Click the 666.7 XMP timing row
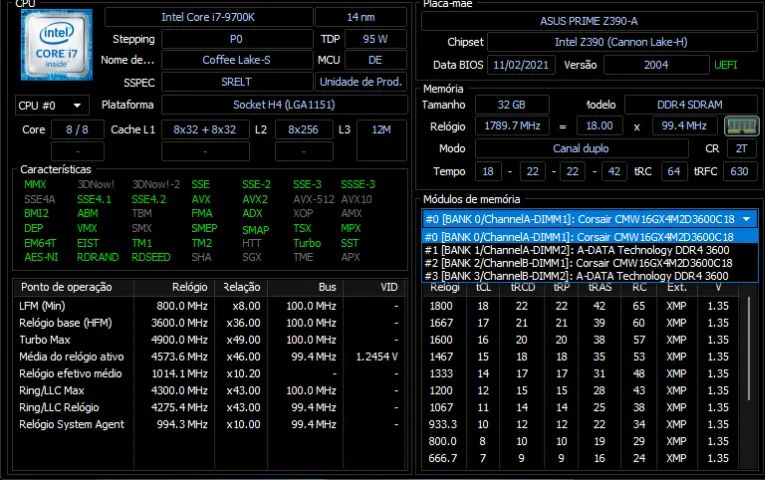This screenshot has width=765, height=480. [x=583, y=458]
